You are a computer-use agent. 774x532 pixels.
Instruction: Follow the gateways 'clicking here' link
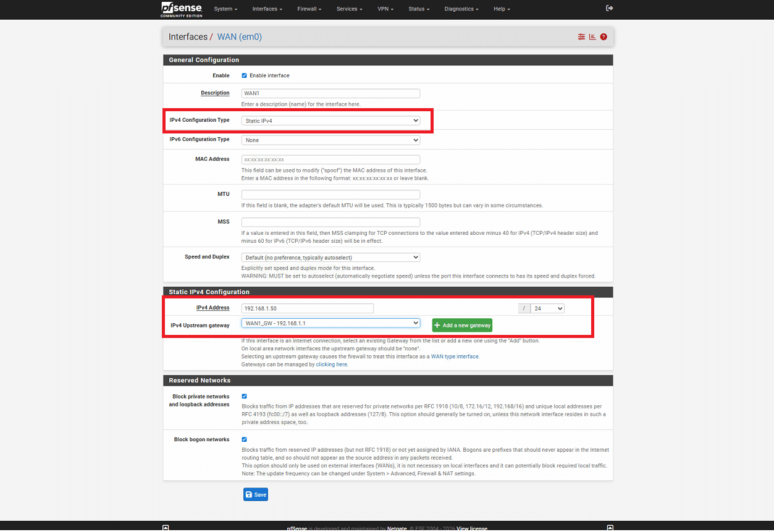click(x=332, y=365)
